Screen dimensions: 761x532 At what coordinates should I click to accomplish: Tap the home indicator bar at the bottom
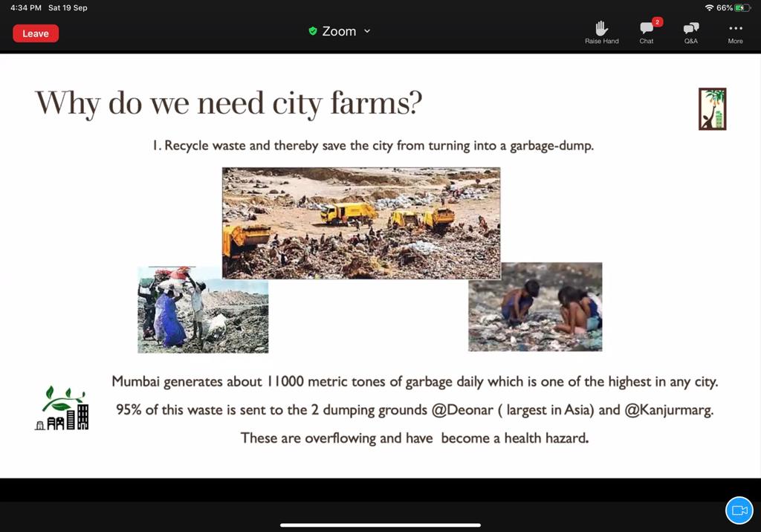(x=380, y=525)
